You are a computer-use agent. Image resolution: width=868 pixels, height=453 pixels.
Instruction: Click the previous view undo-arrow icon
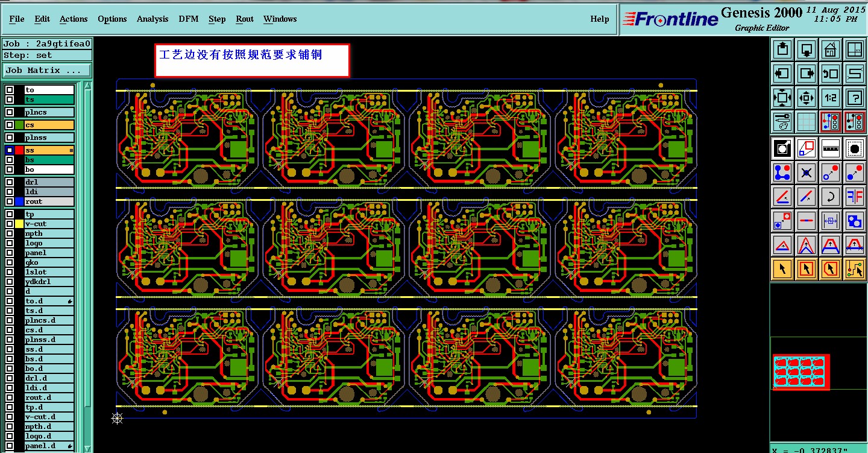(831, 74)
